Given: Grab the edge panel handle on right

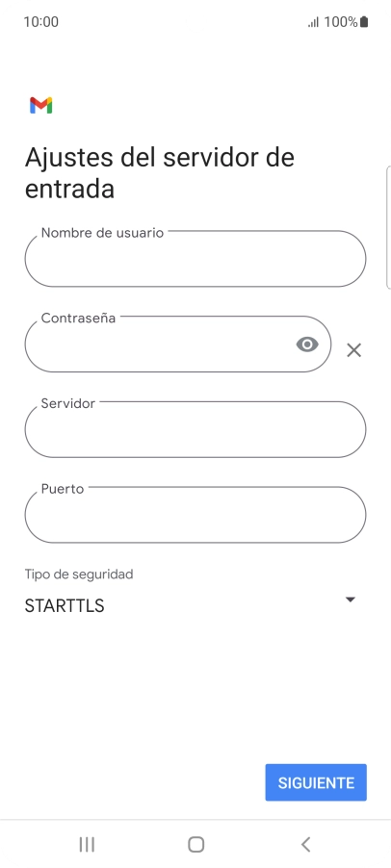Looking at the screenshot, I should coord(388,227).
